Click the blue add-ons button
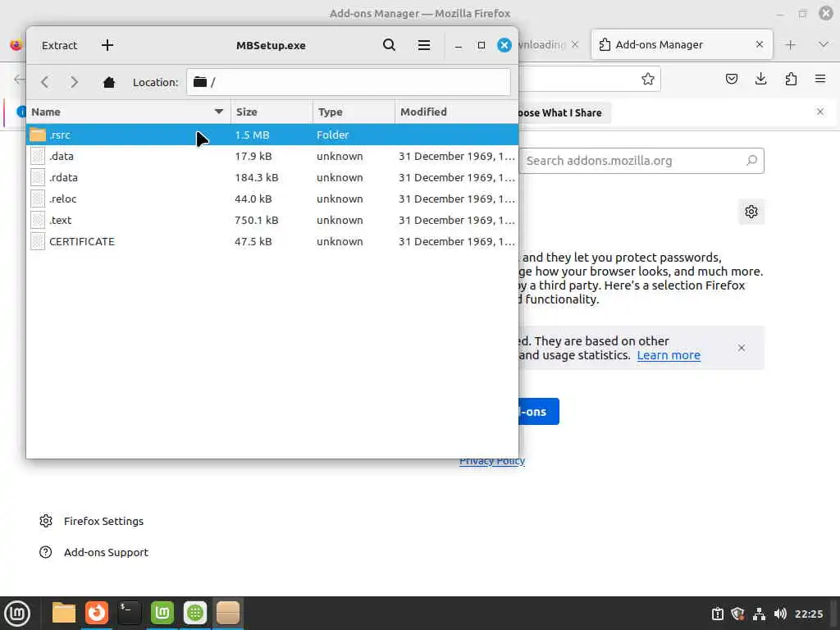Screen dimensions: 840x630 [x=538, y=412]
